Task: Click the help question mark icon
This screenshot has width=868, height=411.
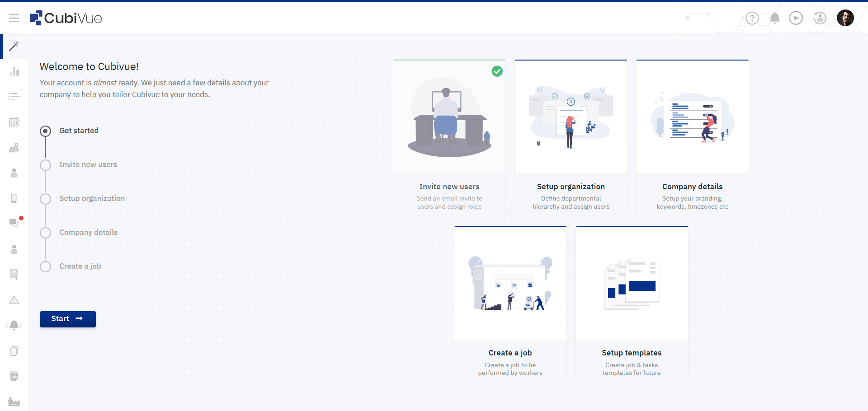Action: [x=752, y=18]
